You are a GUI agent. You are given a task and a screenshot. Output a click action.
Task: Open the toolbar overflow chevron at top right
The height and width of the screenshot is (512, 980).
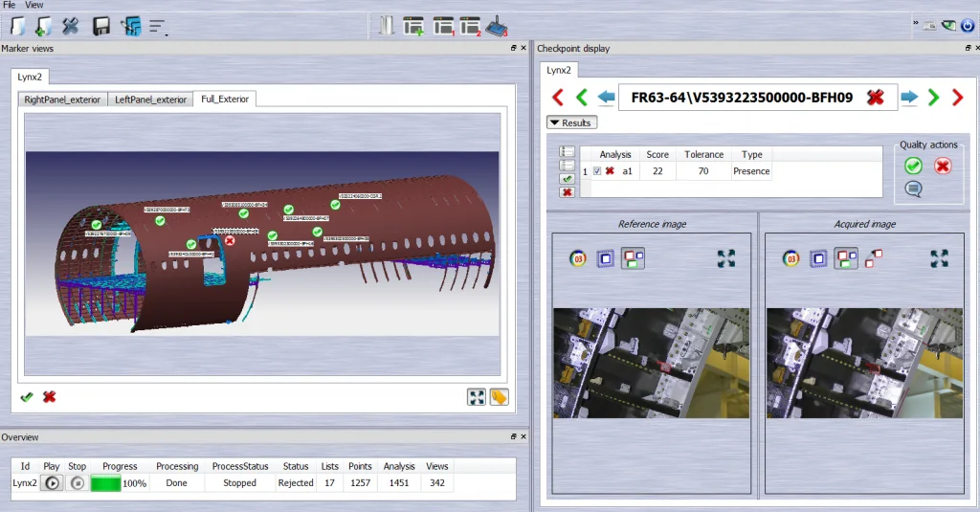[x=916, y=23]
